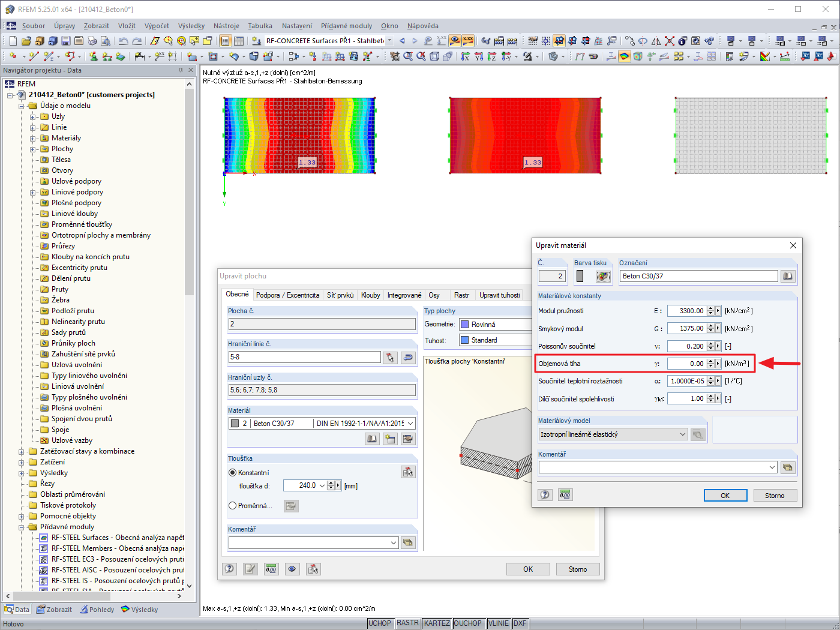Click the Save icon in main toolbar

[65, 41]
